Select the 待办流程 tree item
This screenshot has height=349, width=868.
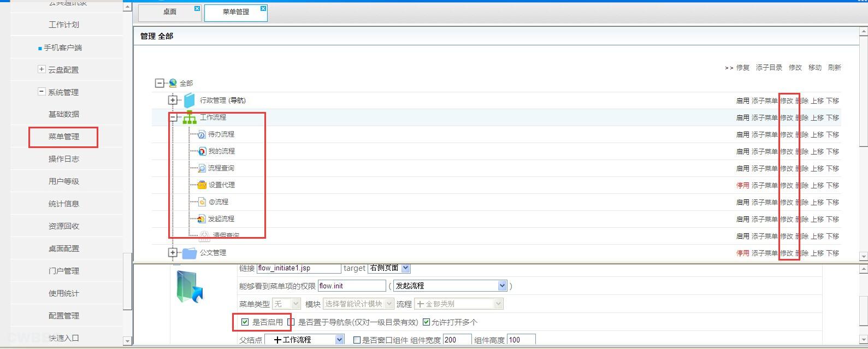click(221, 134)
